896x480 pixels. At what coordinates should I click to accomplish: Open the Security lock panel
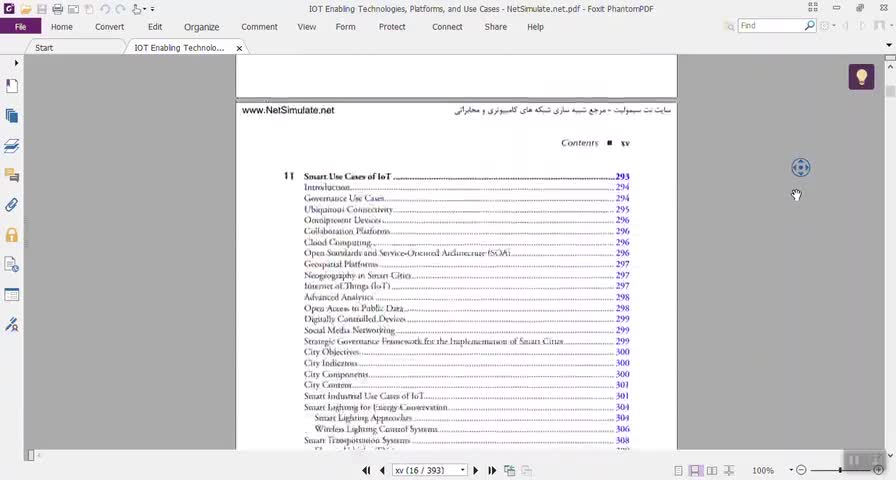coord(11,235)
